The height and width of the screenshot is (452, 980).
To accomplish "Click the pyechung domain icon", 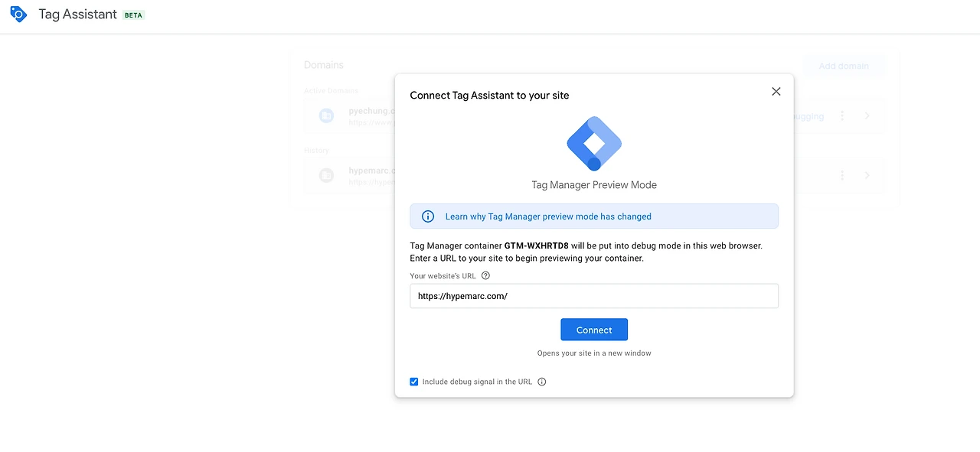I will [x=327, y=116].
